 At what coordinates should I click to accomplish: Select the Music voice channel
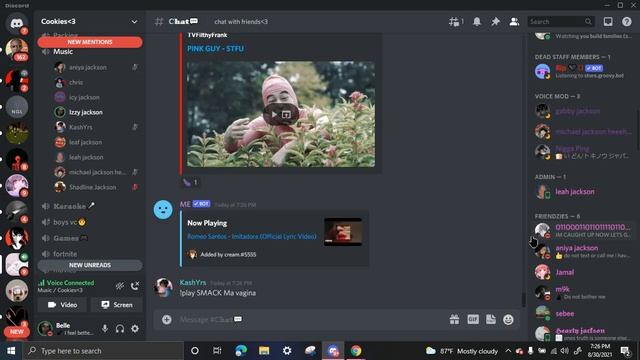[63, 52]
